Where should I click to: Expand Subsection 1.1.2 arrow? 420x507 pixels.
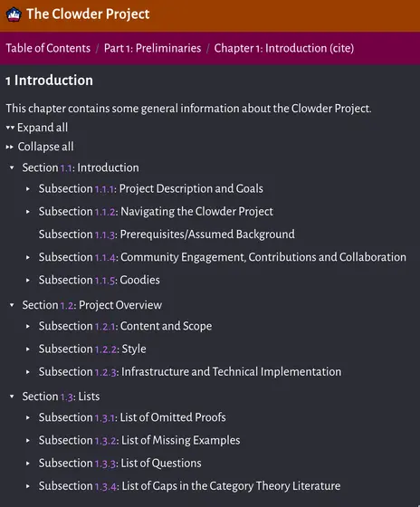tap(28, 212)
